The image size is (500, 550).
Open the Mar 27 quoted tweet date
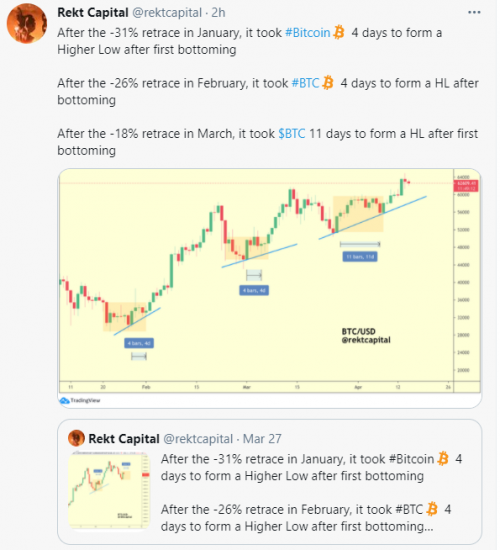tap(262, 439)
